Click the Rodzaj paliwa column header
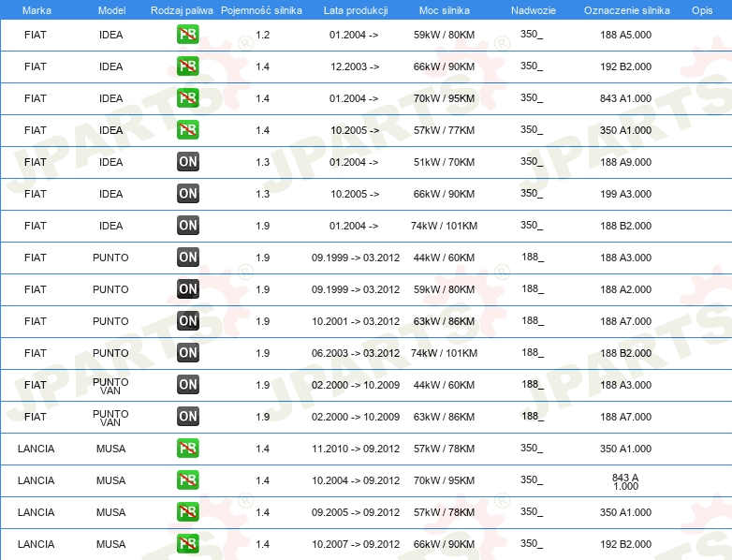 182,10
